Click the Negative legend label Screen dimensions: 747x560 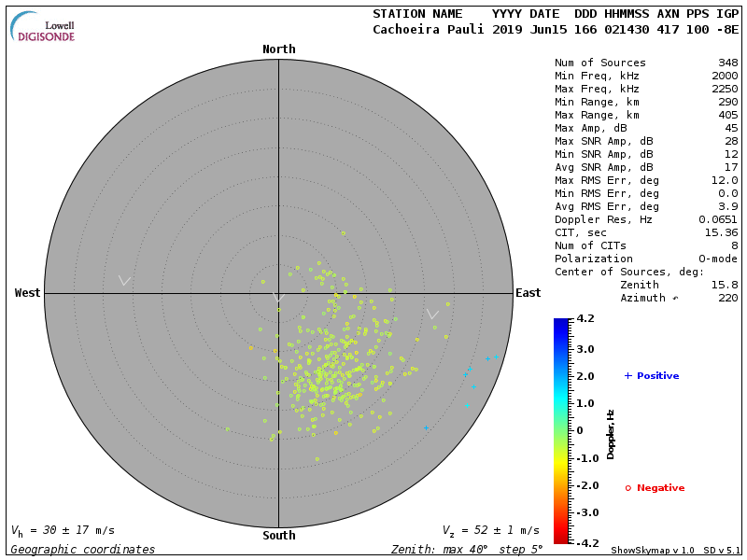pos(660,488)
